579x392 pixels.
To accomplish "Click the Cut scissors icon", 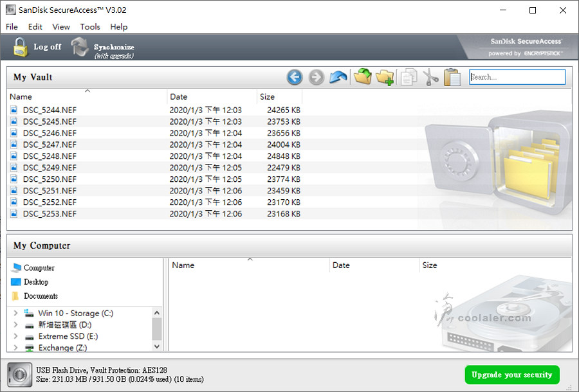I will [x=430, y=77].
